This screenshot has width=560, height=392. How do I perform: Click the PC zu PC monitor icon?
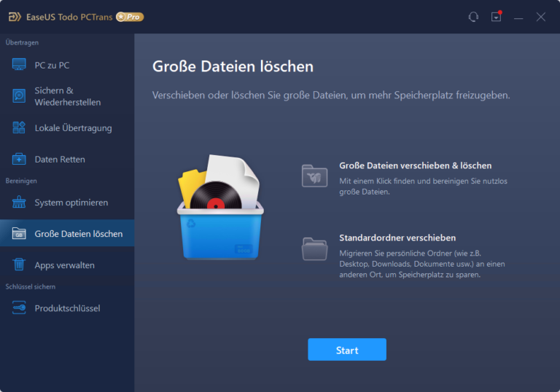point(19,65)
